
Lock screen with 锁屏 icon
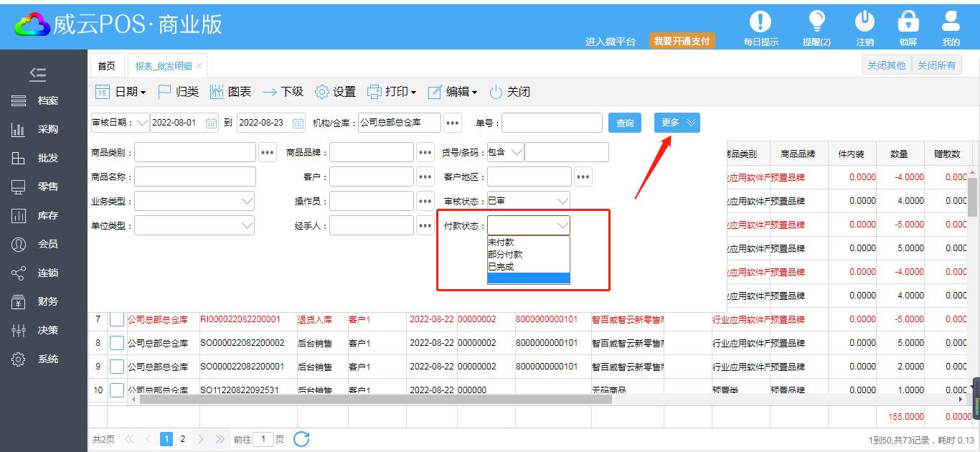908,22
